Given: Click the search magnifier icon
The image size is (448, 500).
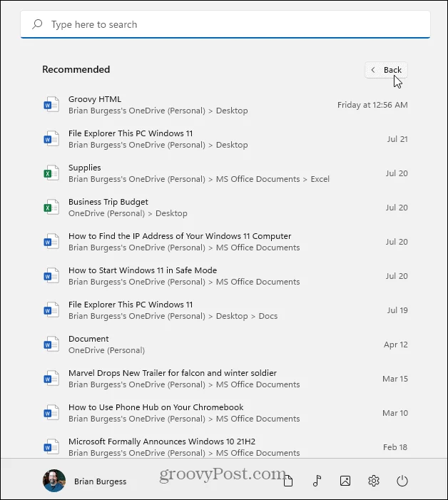Looking at the screenshot, I should [x=37, y=24].
